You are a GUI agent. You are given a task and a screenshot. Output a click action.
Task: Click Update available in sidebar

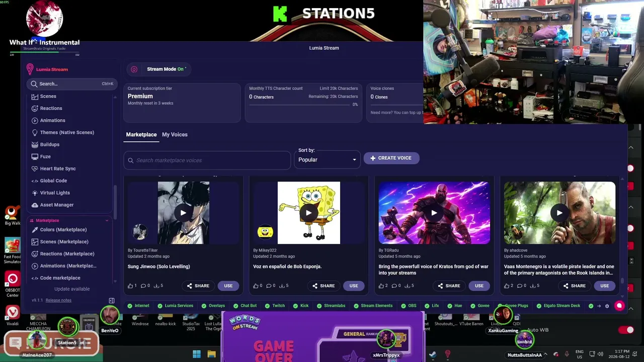pos(72,289)
